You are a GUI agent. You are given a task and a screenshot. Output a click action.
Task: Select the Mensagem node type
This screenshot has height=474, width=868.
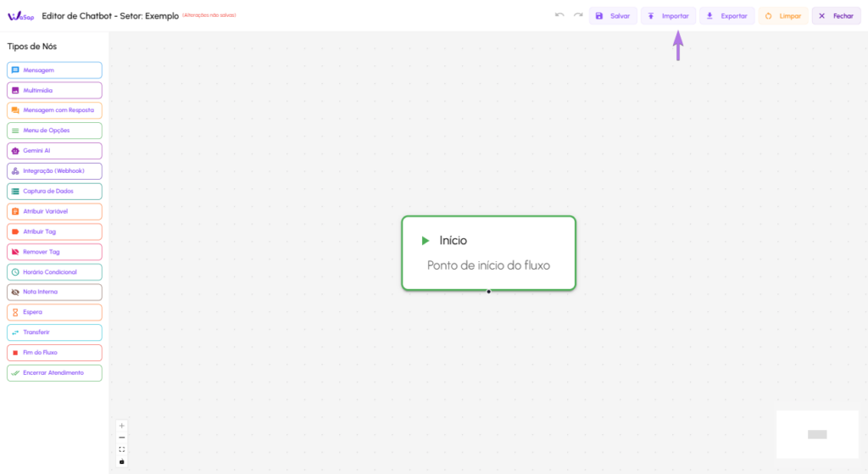(x=54, y=70)
